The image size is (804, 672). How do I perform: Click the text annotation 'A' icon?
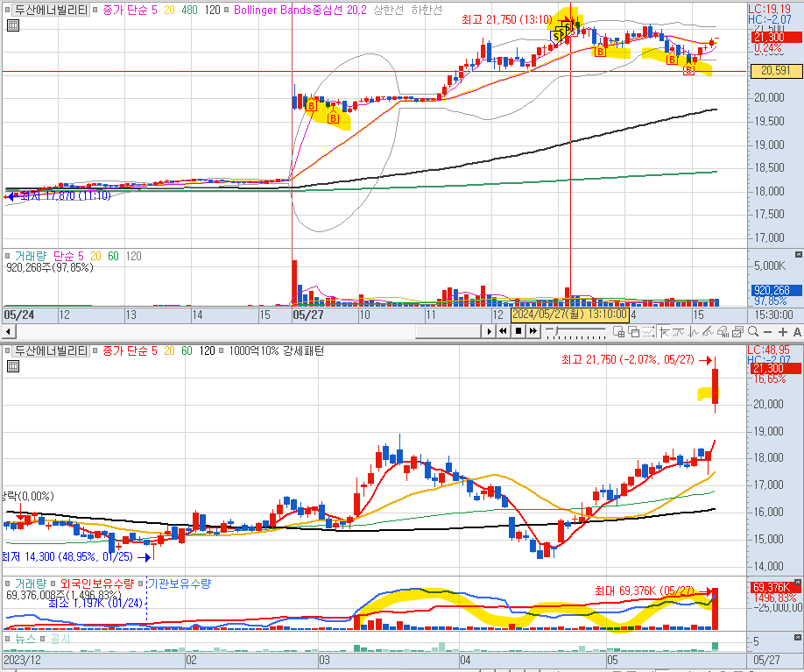[x=797, y=332]
